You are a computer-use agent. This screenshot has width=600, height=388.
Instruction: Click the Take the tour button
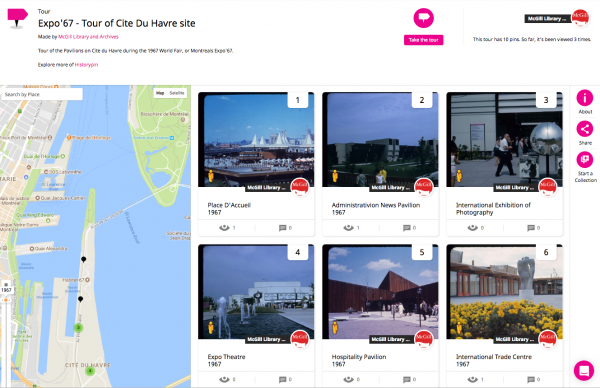424,40
